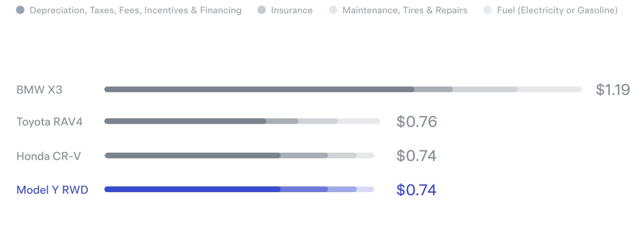The height and width of the screenshot is (245, 644).
Task: Click the Fuel legend dot
Action: pos(488,10)
